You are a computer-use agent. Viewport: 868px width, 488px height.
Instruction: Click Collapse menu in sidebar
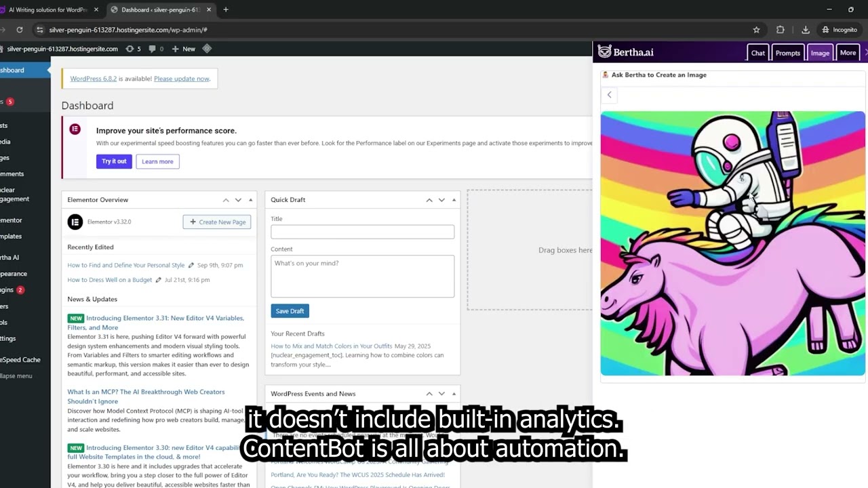coord(25,376)
